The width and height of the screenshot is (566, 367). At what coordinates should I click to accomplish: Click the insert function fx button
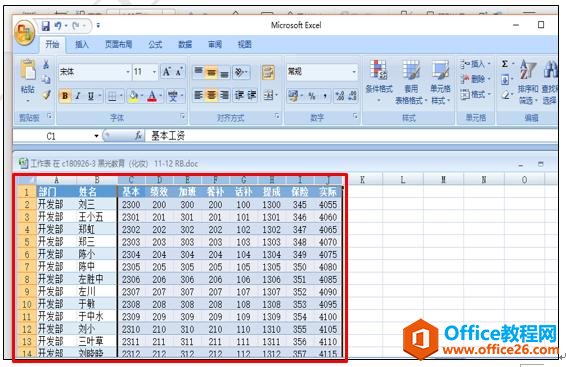pyautogui.click(x=138, y=136)
